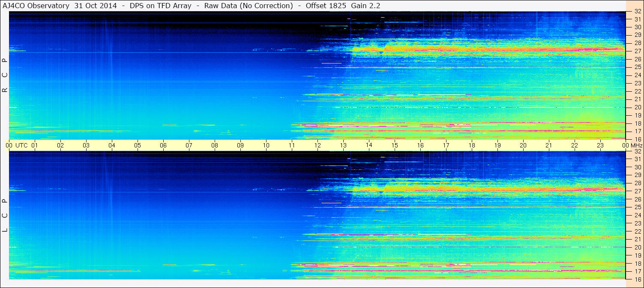The image size is (644, 288).
Task: Click 30 MHz on the RCP frequency scale
Action: click(637, 27)
